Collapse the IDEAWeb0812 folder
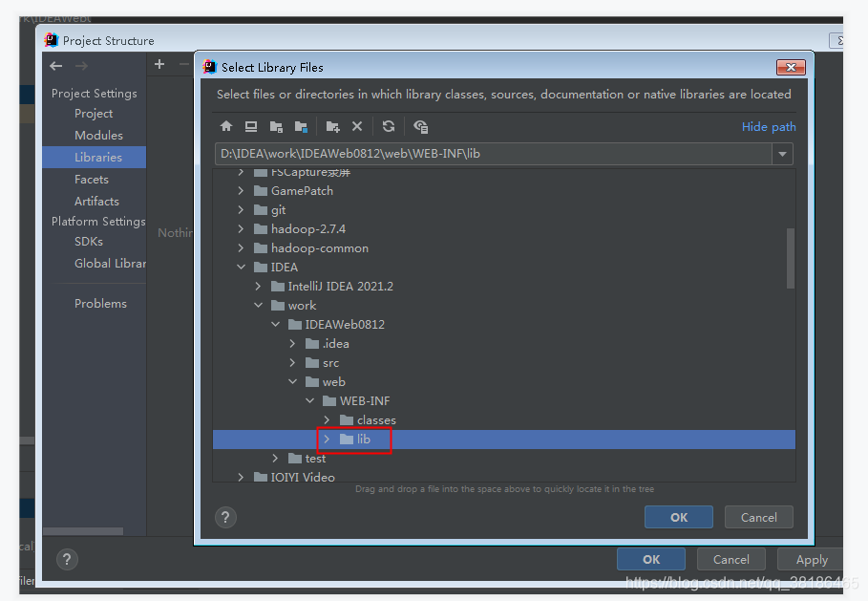This screenshot has width=868, height=601. point(275,325)
